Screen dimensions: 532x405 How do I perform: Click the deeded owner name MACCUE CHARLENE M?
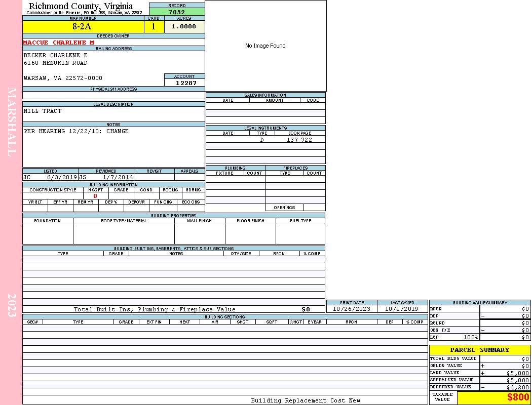(x=59, y=43)
